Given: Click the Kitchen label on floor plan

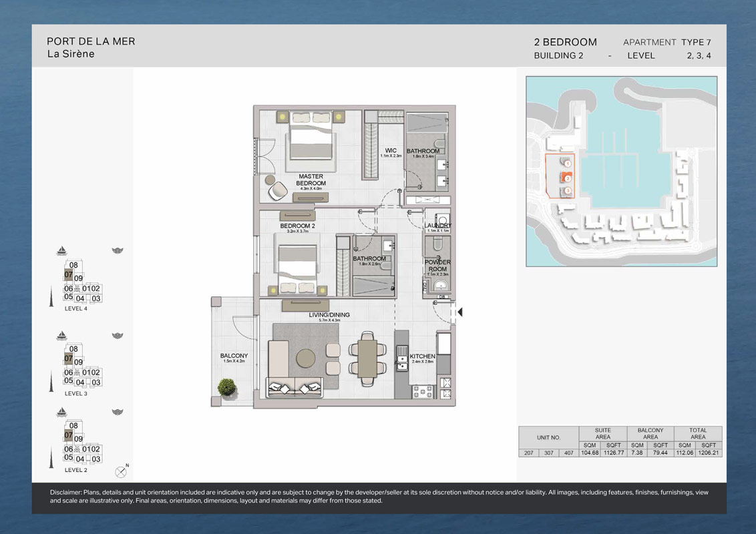Looking at the screenshot, I should click(x=422, y=356).
